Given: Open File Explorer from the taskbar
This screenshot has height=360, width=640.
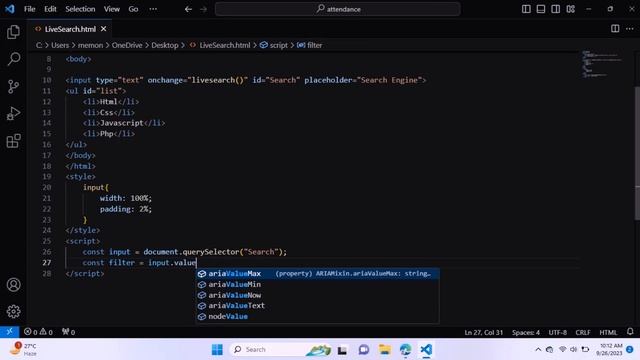Looking at the screenshot, I should [384, 349].
